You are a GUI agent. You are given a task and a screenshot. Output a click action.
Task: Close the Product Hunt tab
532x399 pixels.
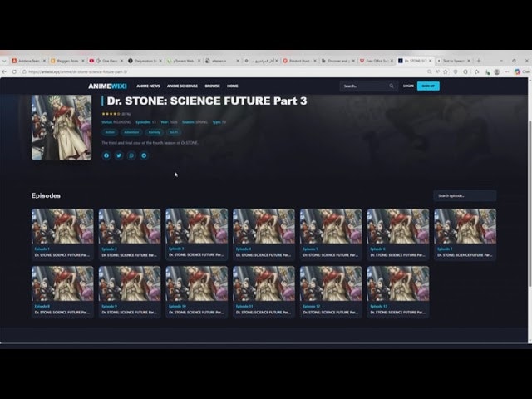315,61
